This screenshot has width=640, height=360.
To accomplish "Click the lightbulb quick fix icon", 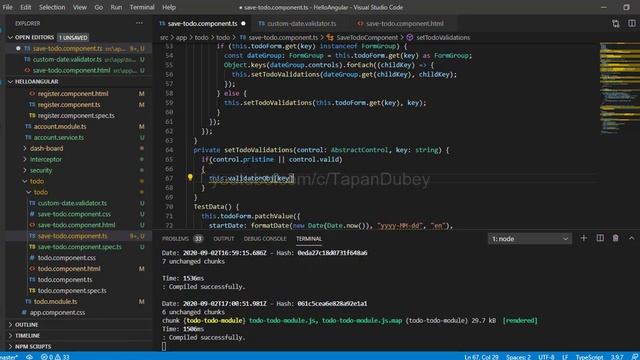I will pyautogui.click(x=190, y=177).
